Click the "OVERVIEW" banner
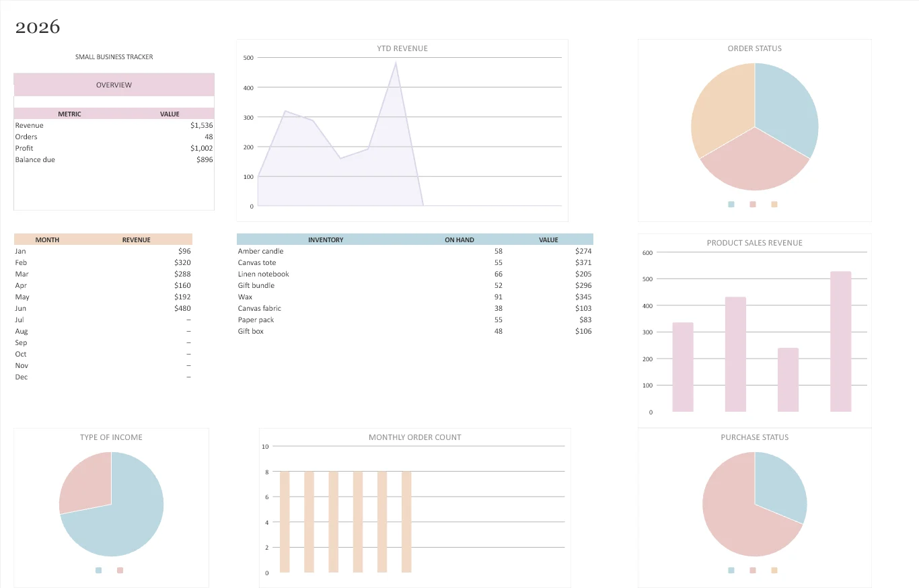919x588 pixels. (114, 85)
